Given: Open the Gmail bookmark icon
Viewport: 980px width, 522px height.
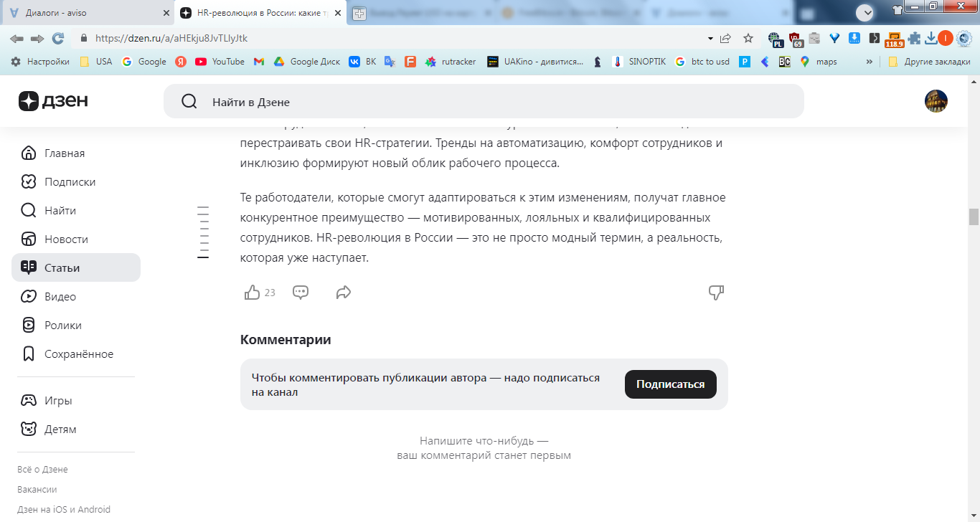Looking at the screenshot, I should click(x=259, y=62).
